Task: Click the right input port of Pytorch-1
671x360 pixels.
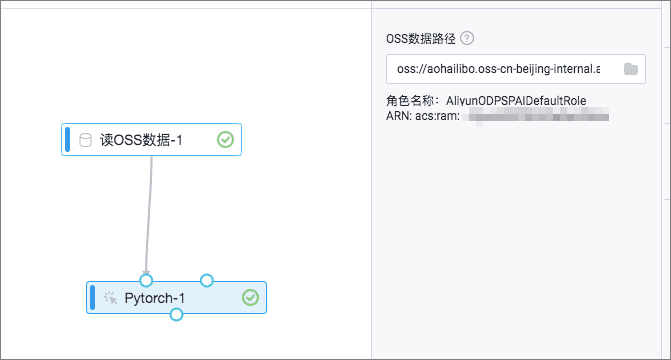Action: 207,280
